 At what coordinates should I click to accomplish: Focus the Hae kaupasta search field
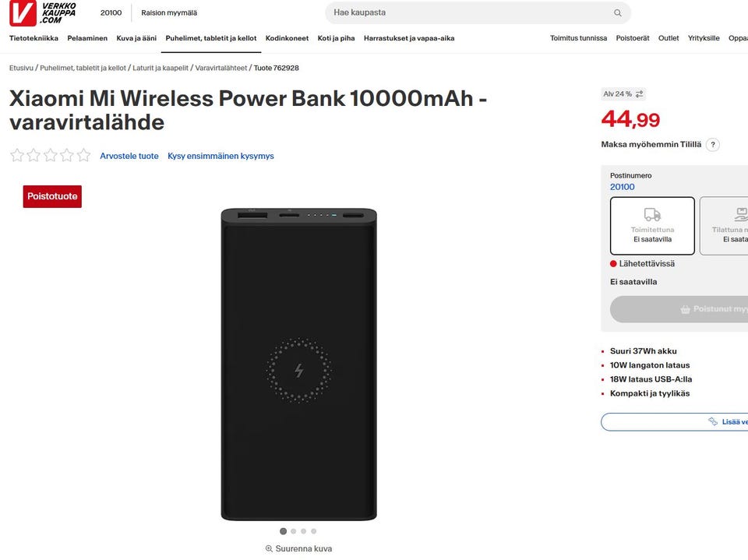[x=467, y=13]
